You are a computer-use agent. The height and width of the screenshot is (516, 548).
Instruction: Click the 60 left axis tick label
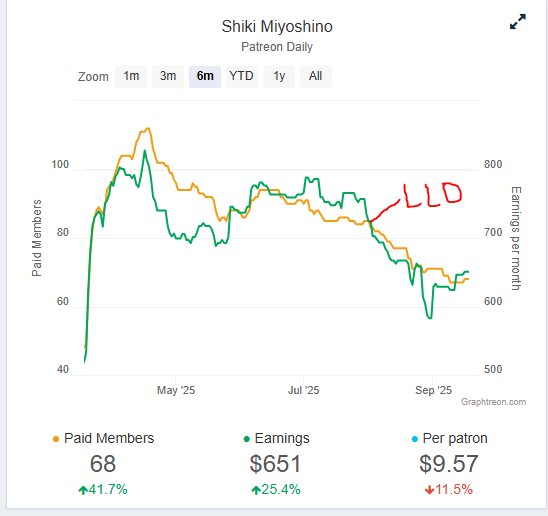click(x=63, y=301)
